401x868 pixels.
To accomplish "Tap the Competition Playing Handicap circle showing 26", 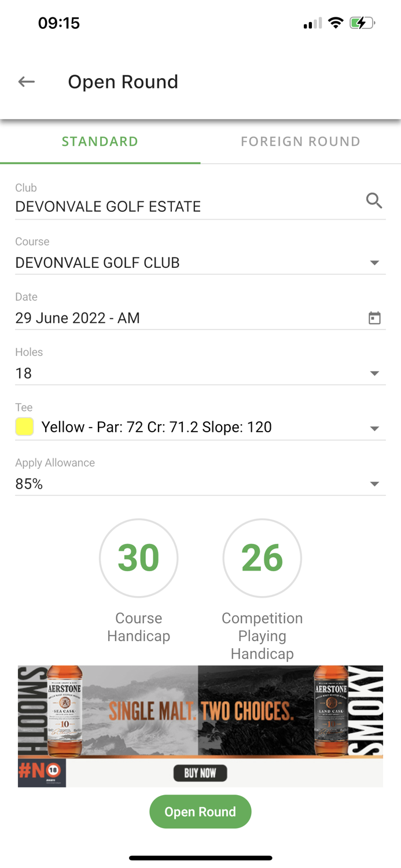I will tap(262, 558).
